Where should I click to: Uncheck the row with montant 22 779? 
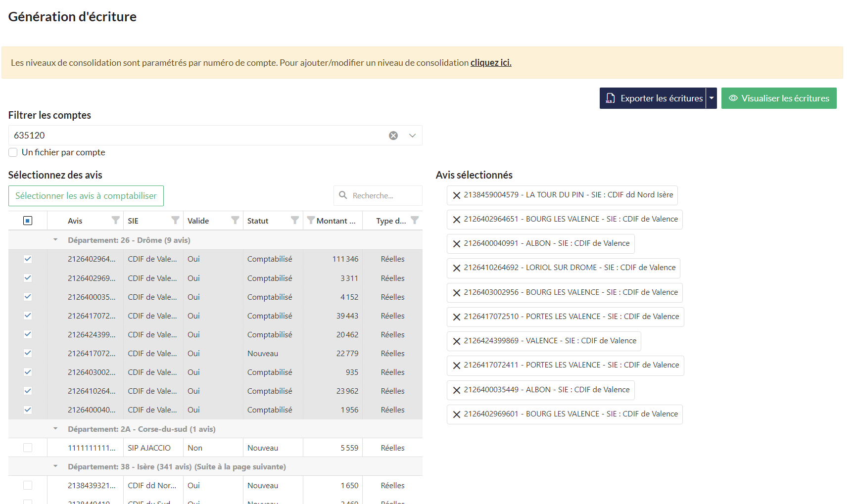[28, 353]
